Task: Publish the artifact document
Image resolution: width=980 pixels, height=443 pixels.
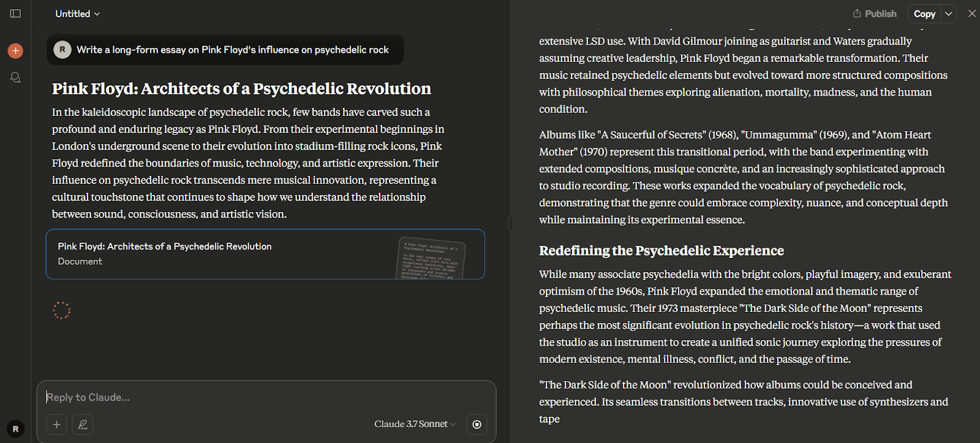Action: click(875, 13)
